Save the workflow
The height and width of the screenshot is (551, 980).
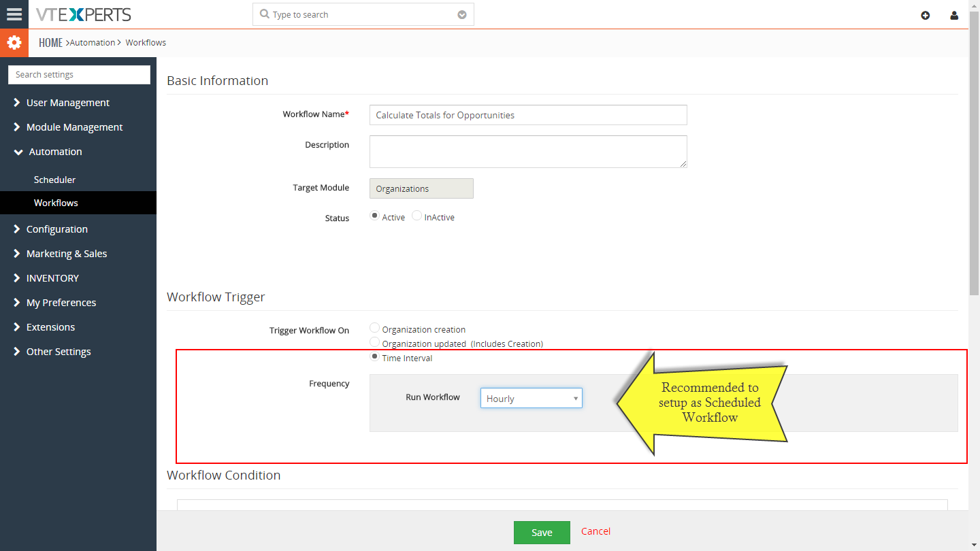tap(542, 533)
